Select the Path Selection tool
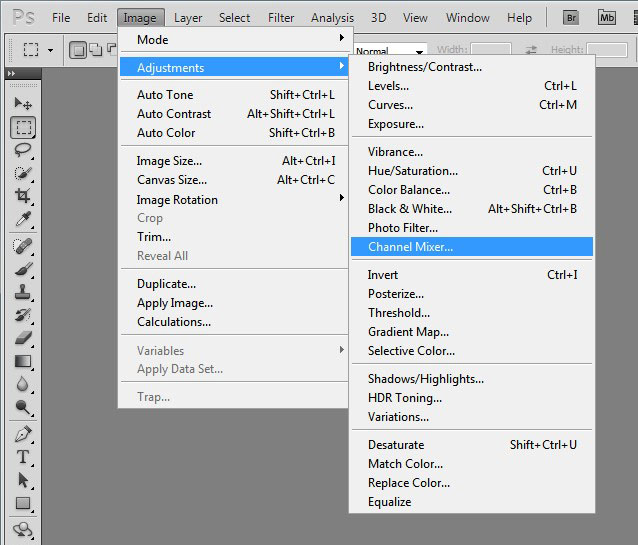638x545 pixels. [23, 480]
